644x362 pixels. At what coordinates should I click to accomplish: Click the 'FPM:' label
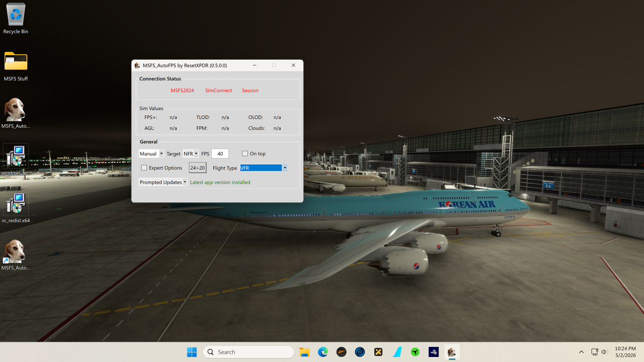tap(202, 128)
